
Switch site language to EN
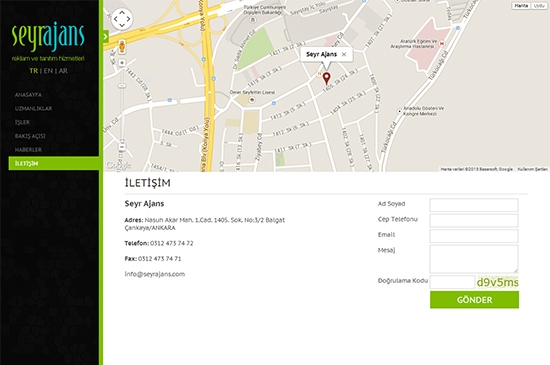[x=48, y=71]
